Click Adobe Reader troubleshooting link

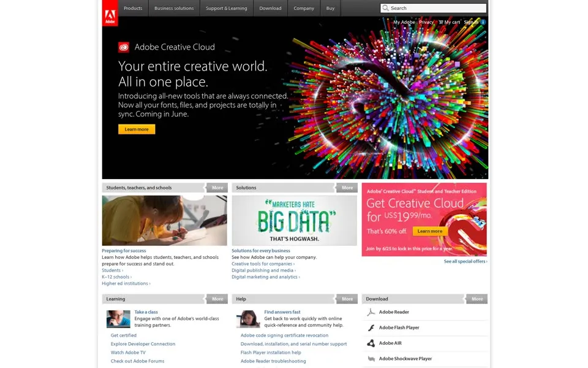click(273, 361)
